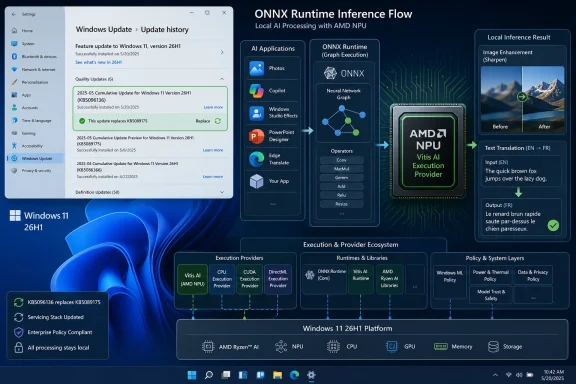Select the CUDA Execution Provider card
Screen dimensions: 576x384
(x=250, y=279)
